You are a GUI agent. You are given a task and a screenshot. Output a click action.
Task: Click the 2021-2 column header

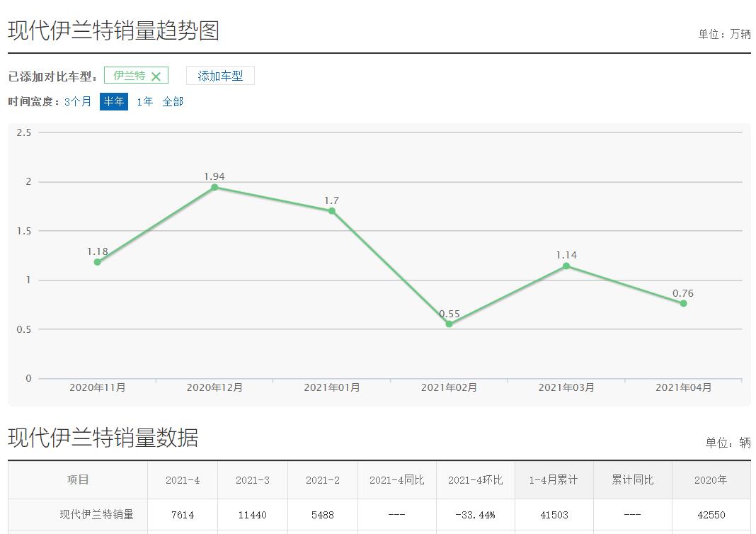pos(323,480)
